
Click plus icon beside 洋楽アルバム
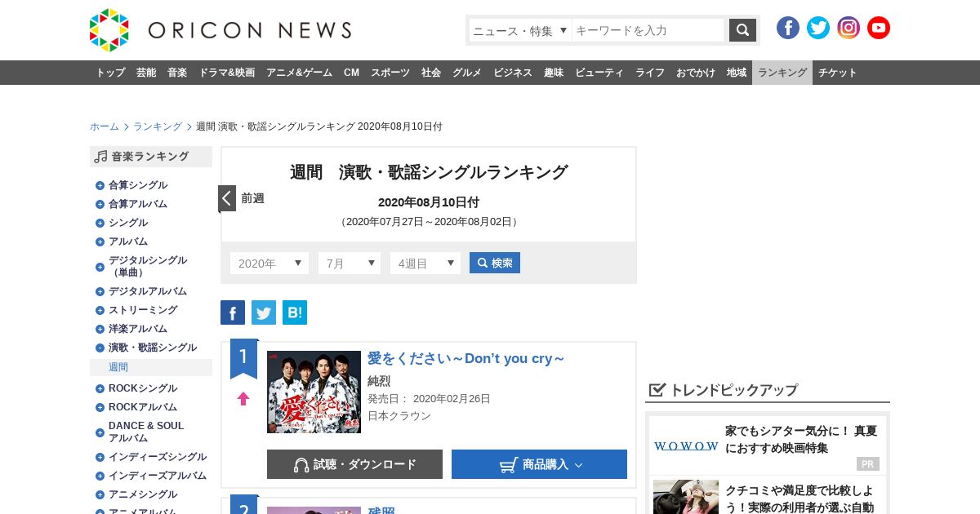point(100,329)
